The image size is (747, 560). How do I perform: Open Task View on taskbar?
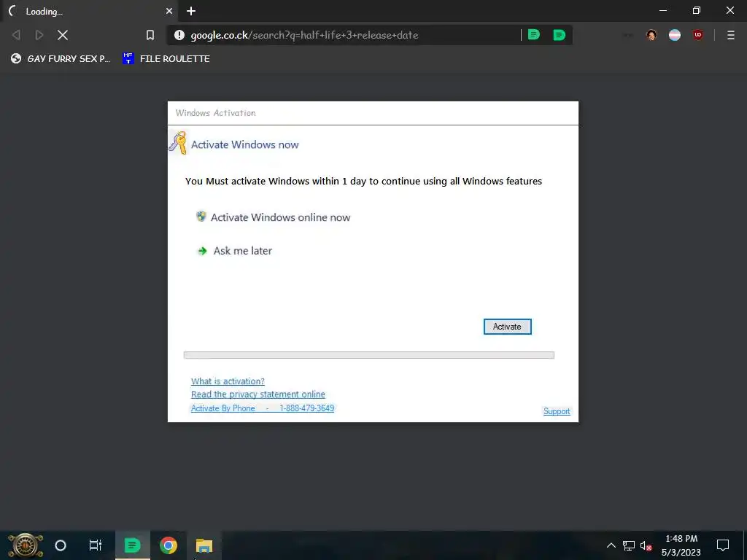(96, 545)
